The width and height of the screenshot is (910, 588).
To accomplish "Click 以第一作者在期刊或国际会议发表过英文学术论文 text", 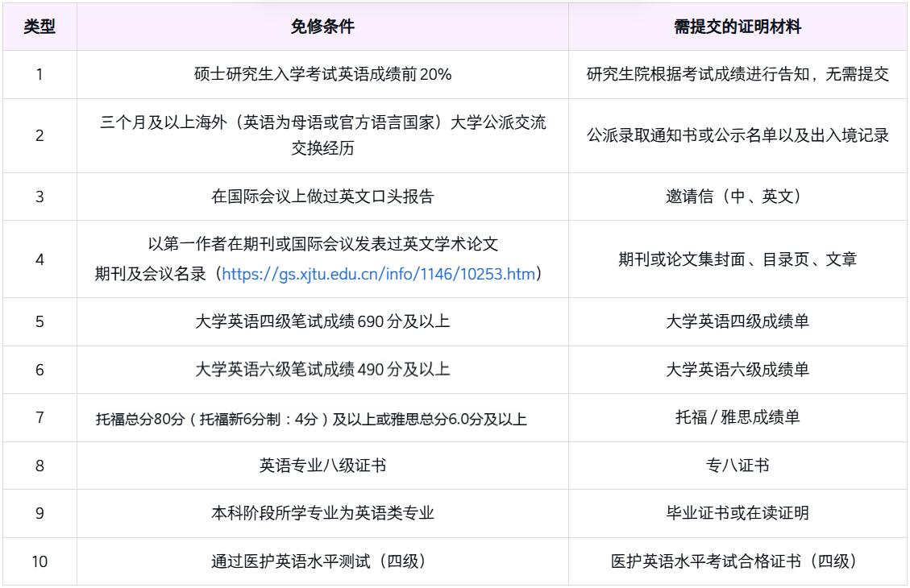I will click(x=322, y=243).
